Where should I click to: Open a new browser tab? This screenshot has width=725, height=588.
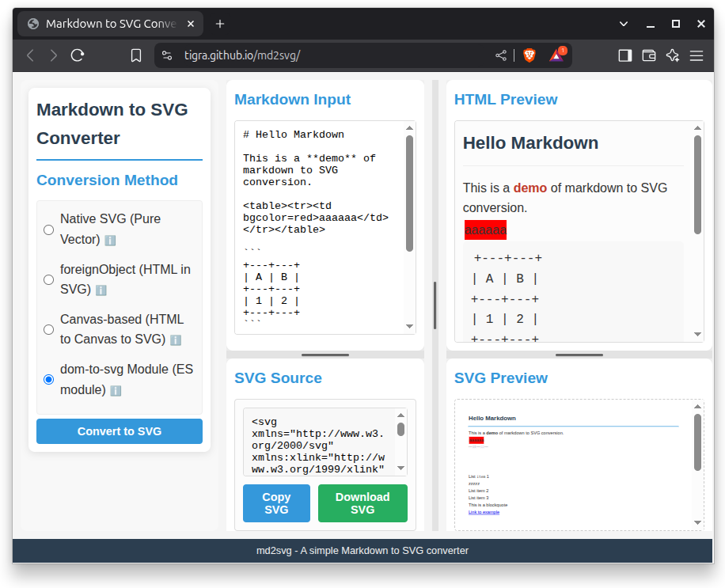pyautogui.click(x=220, y=24)
